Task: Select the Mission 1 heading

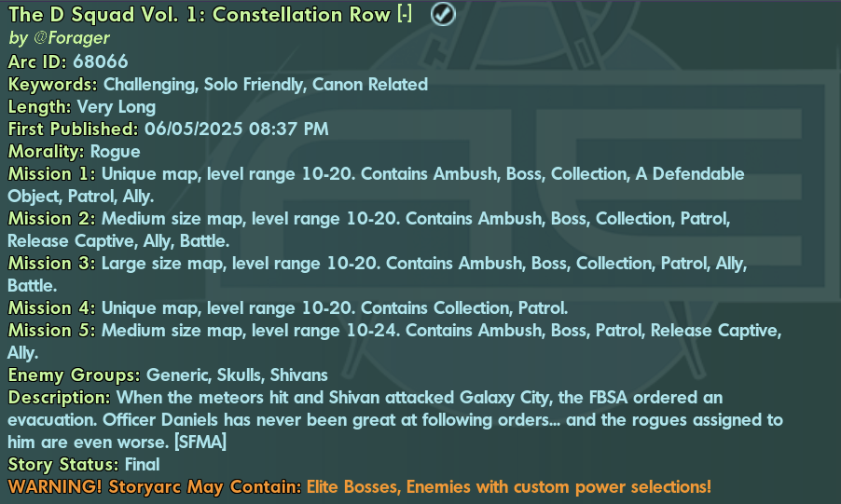Action: 51,174
